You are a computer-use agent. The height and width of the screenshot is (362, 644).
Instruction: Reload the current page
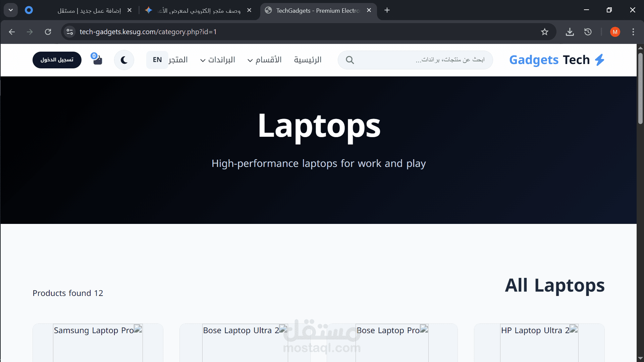(x=48, y=32)
